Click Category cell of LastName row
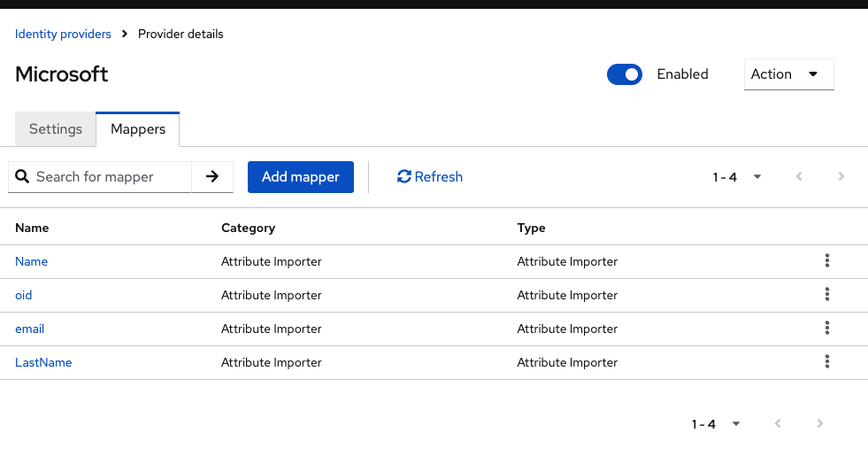Viewport: 868px width, 472px height. [272, 362]
